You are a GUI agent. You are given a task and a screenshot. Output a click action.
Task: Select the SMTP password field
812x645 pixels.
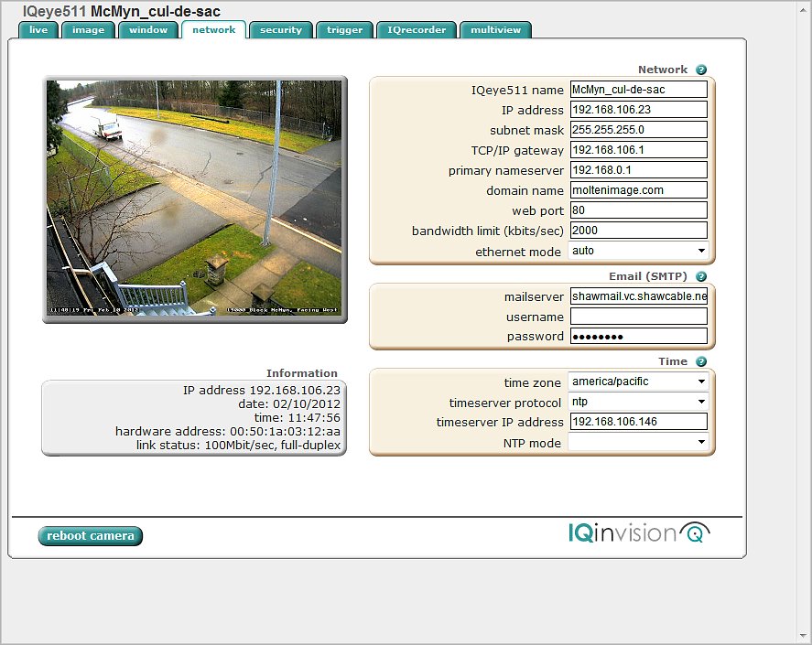click(x=638, y=337)
